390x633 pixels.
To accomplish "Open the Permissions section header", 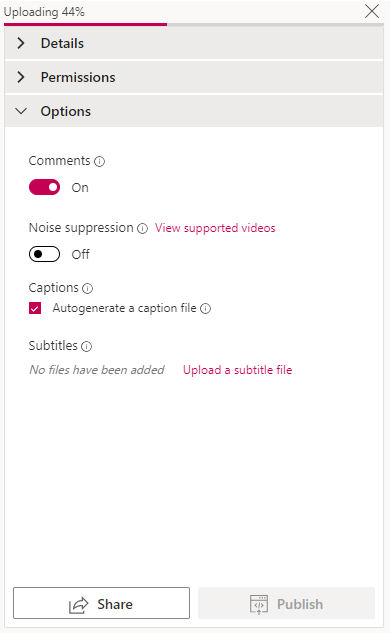I will tap(194, 77).
